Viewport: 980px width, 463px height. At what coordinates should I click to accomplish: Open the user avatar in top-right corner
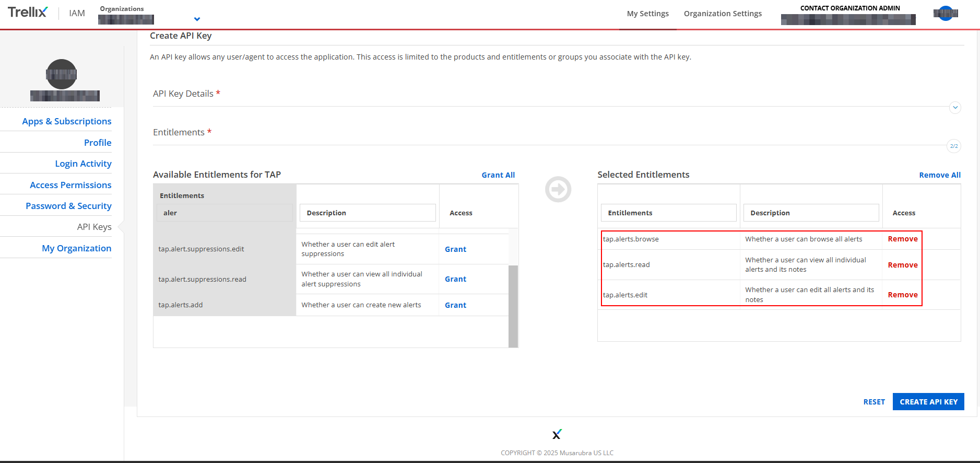tap(946, 14)
